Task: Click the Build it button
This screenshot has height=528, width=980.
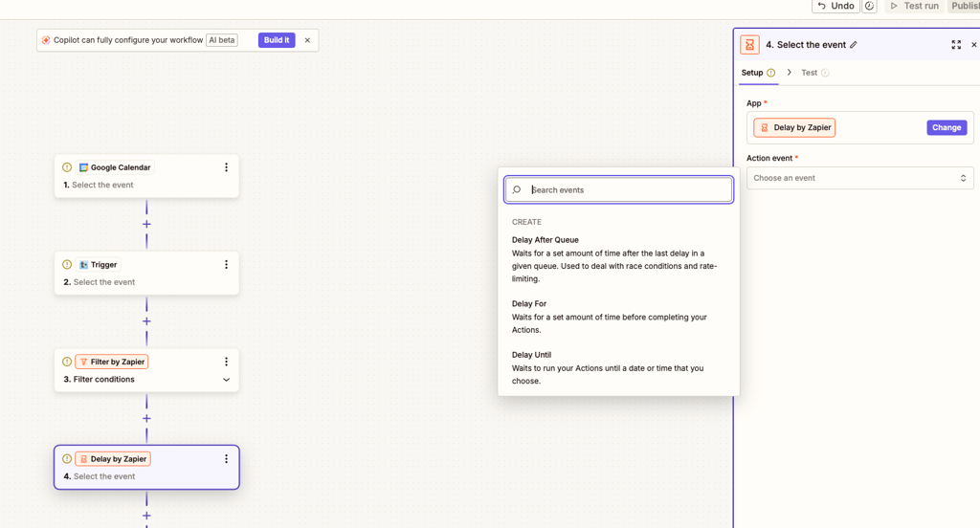Action: 277,40
